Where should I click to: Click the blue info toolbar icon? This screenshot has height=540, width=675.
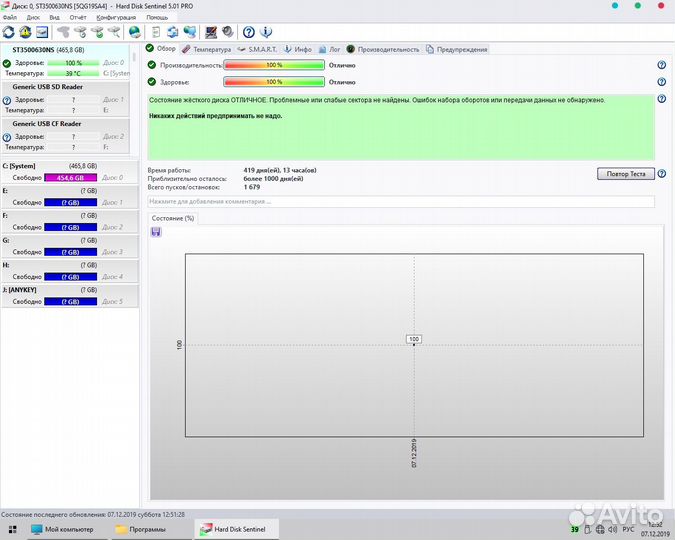point(266,32)
